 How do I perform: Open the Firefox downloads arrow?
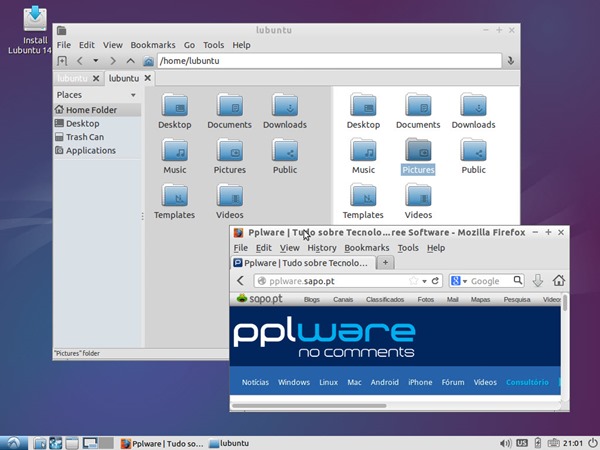538,281
